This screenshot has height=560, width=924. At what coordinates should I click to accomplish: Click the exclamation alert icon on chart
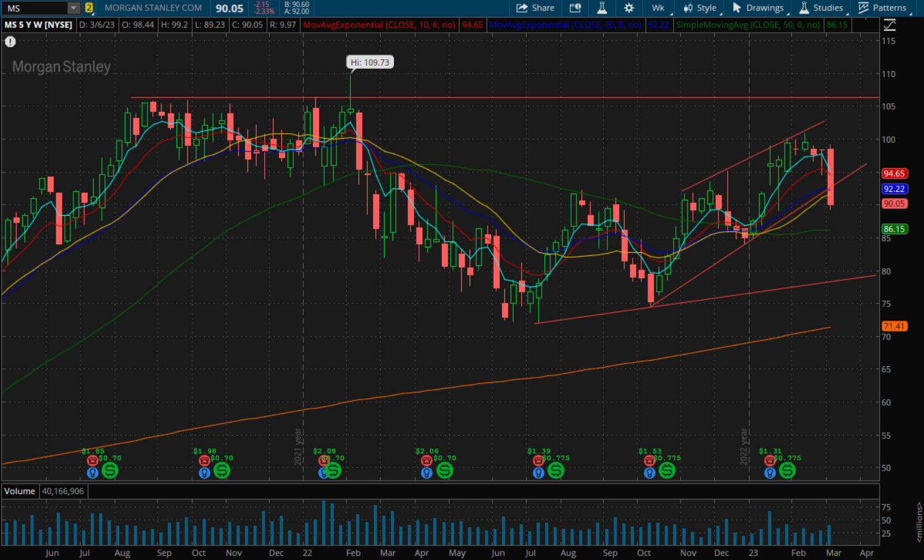10,42
